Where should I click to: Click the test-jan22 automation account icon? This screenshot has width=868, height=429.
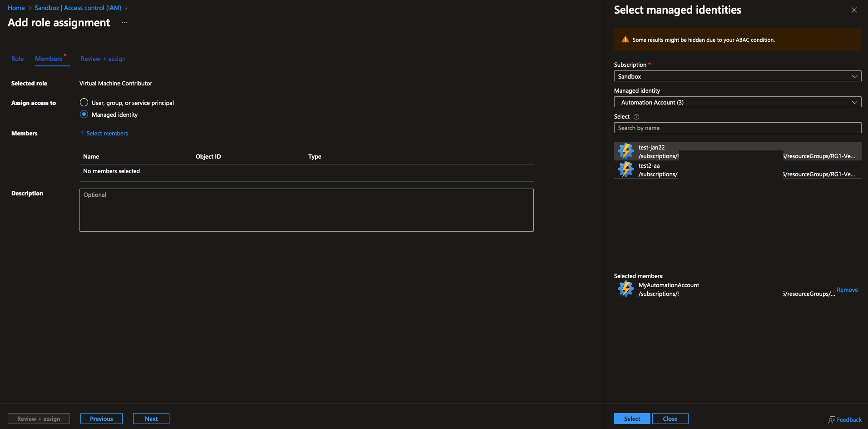pyautogui.click(x=625, y=151)
